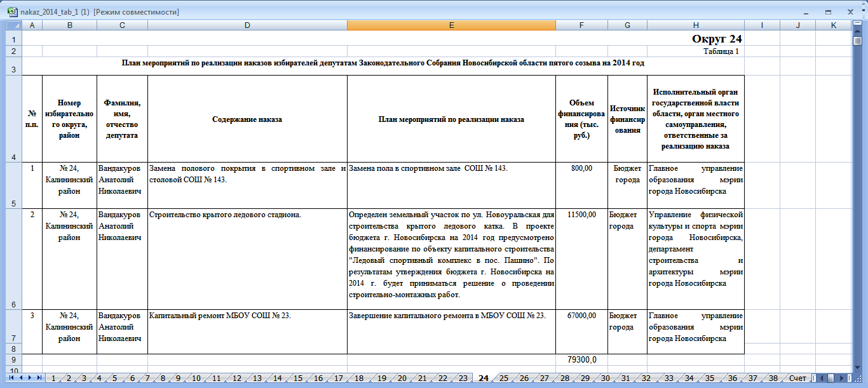Open sheet tab 5
This screenshot has width=868, height=388.
click(114, 378)
